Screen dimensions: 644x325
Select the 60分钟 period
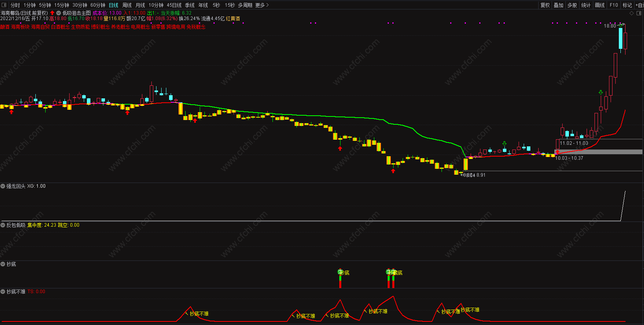(98, 5)
